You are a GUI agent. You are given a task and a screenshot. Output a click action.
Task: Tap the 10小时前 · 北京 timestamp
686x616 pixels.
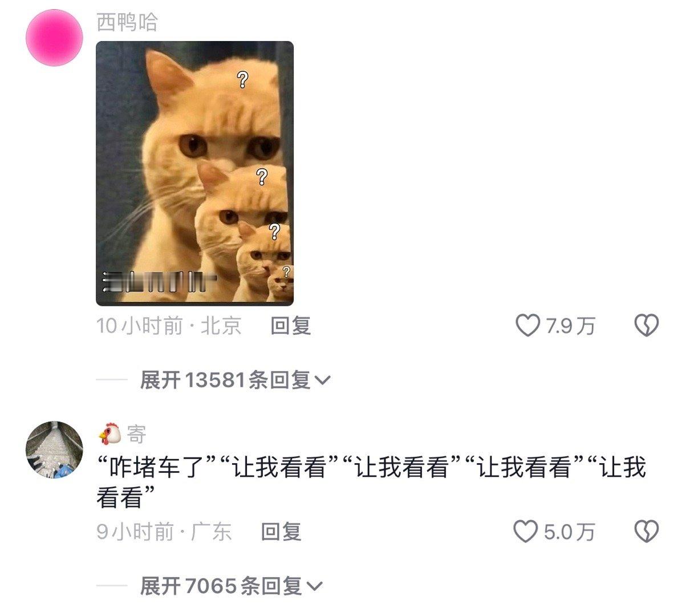pos(169,326)
